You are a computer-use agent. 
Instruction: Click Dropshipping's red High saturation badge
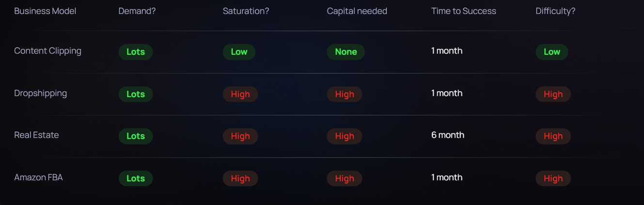pos(240,94)
